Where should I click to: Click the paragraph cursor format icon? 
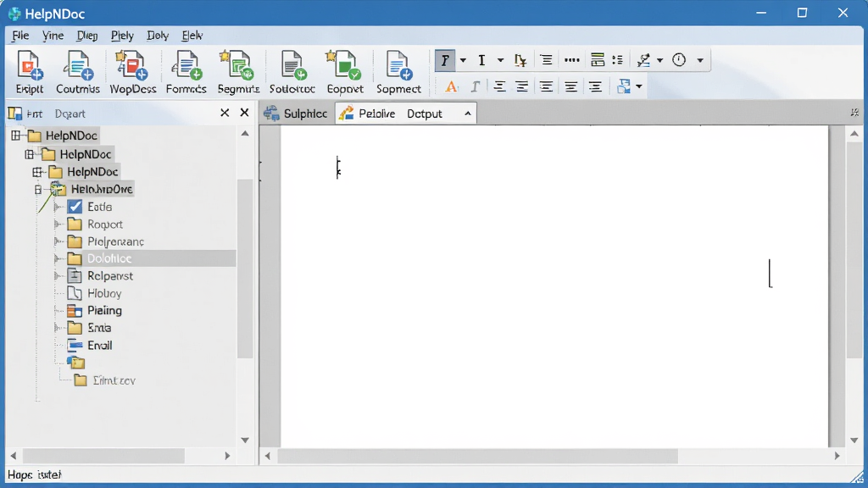520,60
